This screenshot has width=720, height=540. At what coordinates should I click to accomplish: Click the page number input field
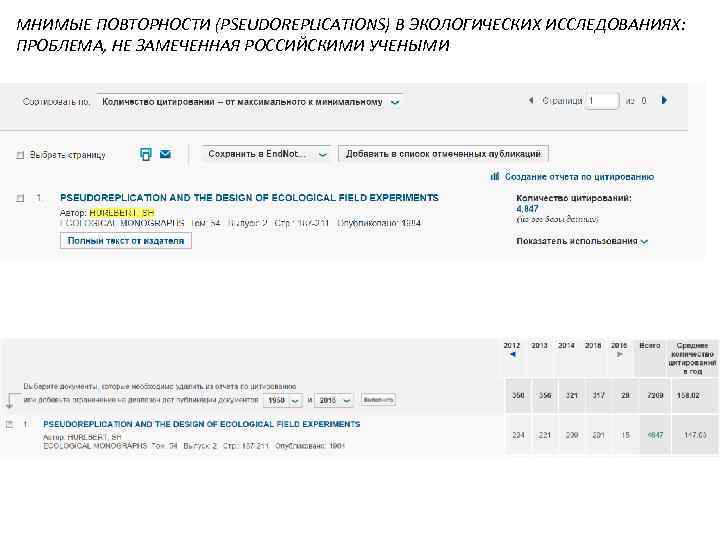click(602, 101)
